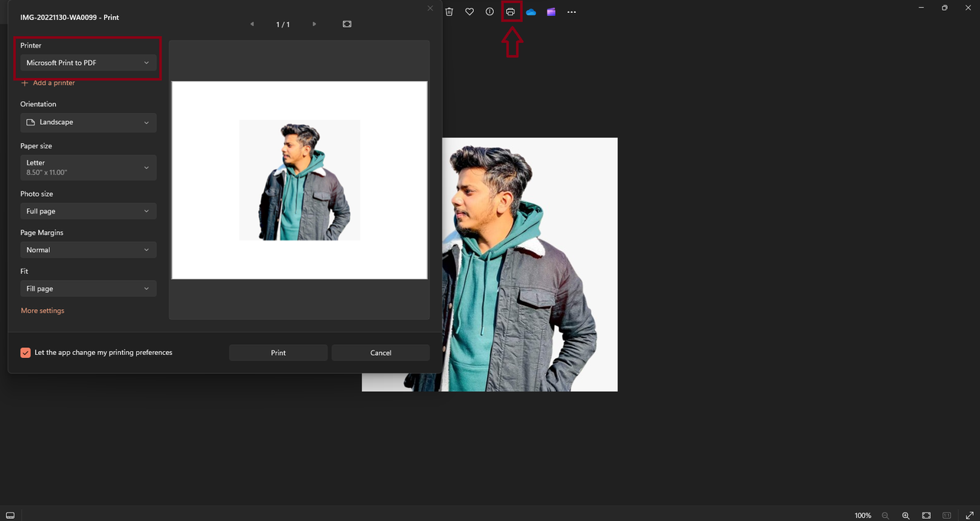
Task: Go to the next page arrow in print preview
Action: pos(314,24)
